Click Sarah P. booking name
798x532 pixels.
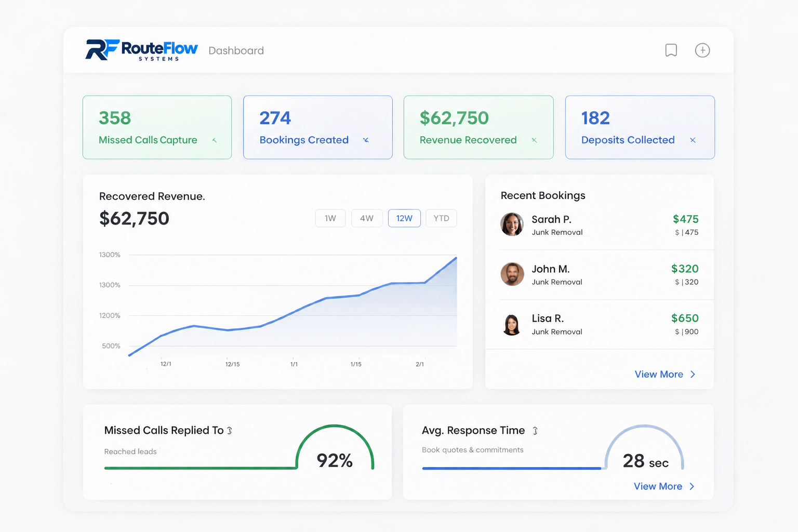point(551,219)
